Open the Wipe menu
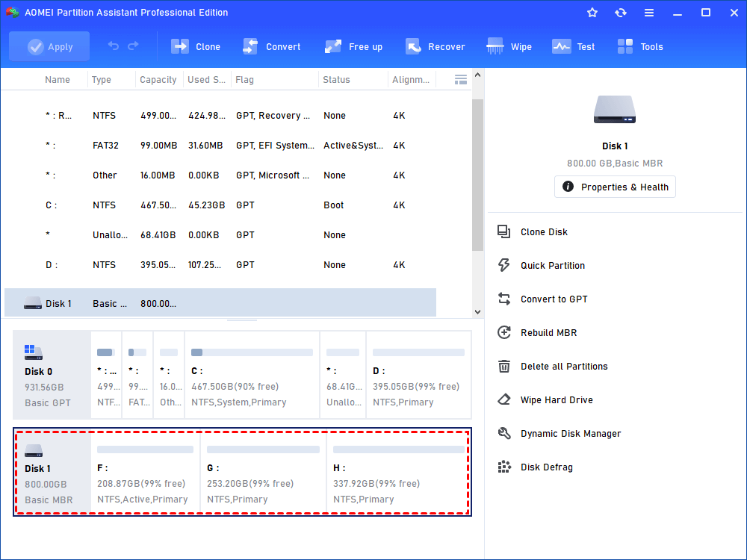The image size is (747, 560). pyautogui.click(x=508, y=46)
